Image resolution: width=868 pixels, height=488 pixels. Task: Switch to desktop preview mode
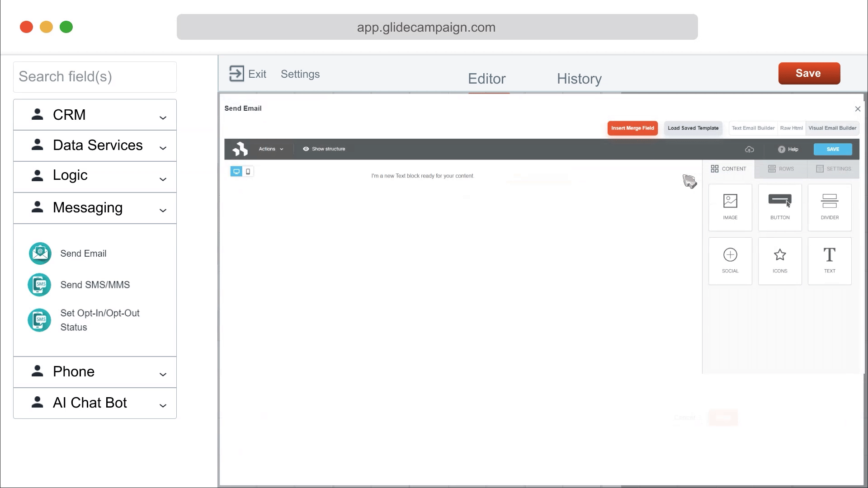tap(236, 171)
